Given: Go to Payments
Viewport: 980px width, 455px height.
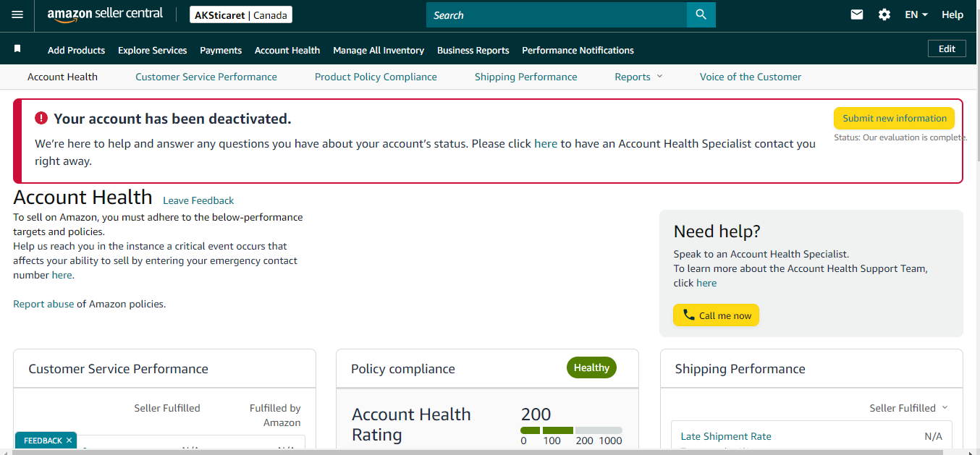Looking at the screenshot, I should click(x=221, y=50).
